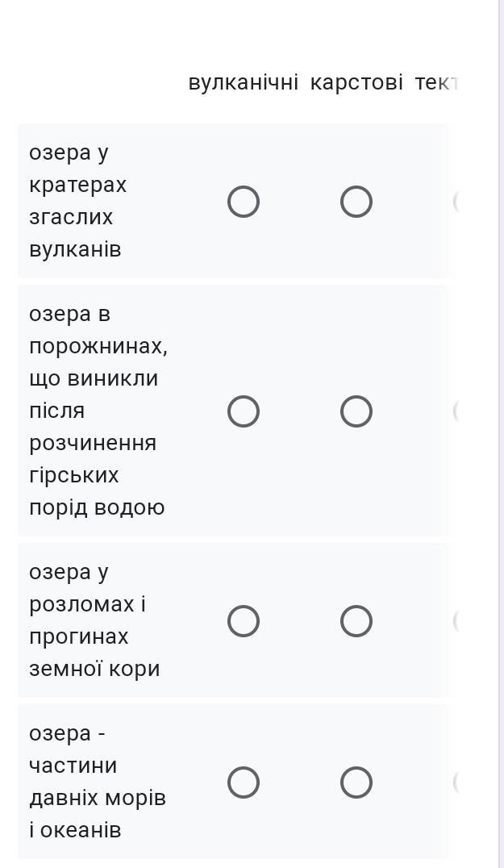Select partially visible third-column radio in порожнинах row
The image size is (504, 868).
pyautogui.click(x=456, y=411)
